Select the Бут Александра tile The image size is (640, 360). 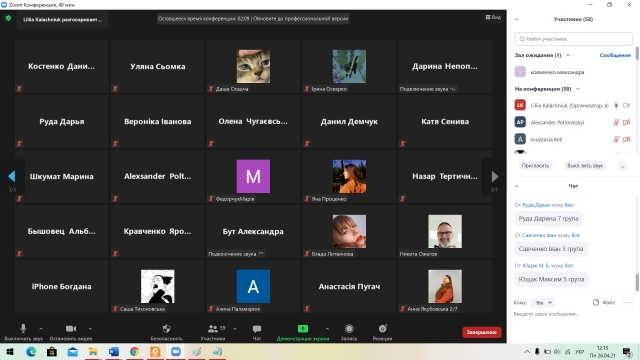[x=253, y=231]
